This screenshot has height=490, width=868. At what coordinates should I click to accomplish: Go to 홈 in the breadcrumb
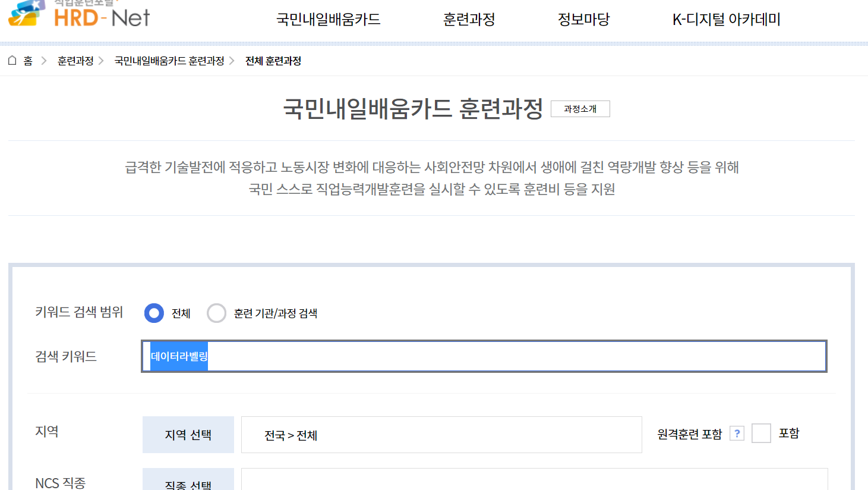tap(28, 61)
